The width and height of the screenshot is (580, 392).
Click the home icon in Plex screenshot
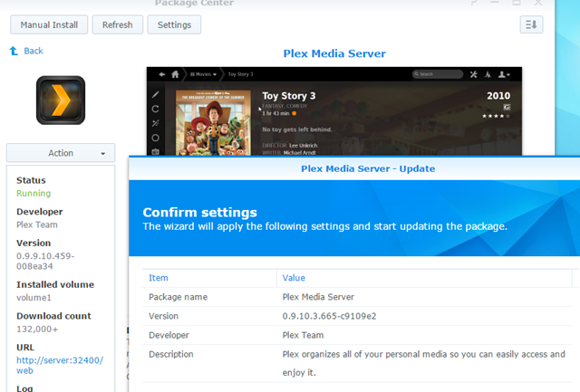(175, 74)
